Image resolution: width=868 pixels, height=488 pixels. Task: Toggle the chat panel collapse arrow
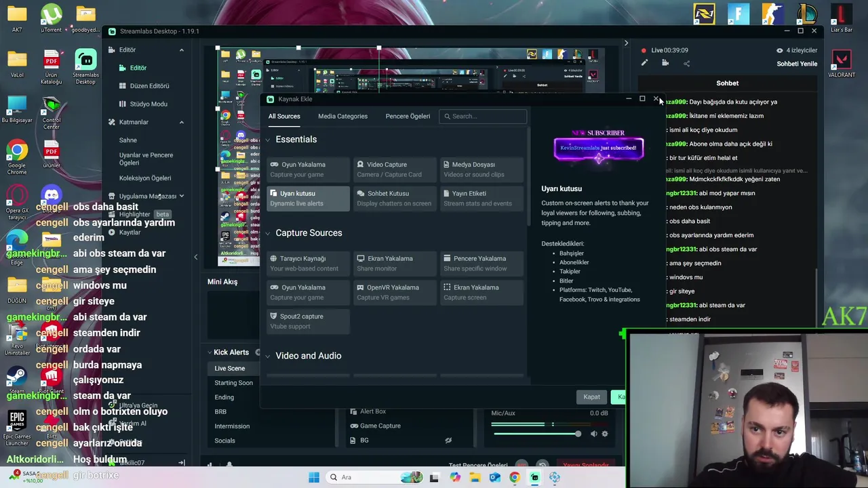pos(626,43)
